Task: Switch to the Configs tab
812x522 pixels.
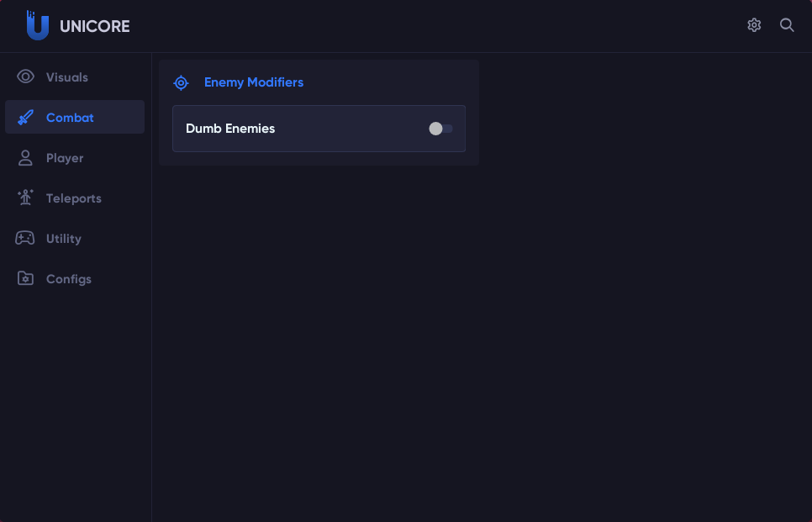Action: point(69,279)
